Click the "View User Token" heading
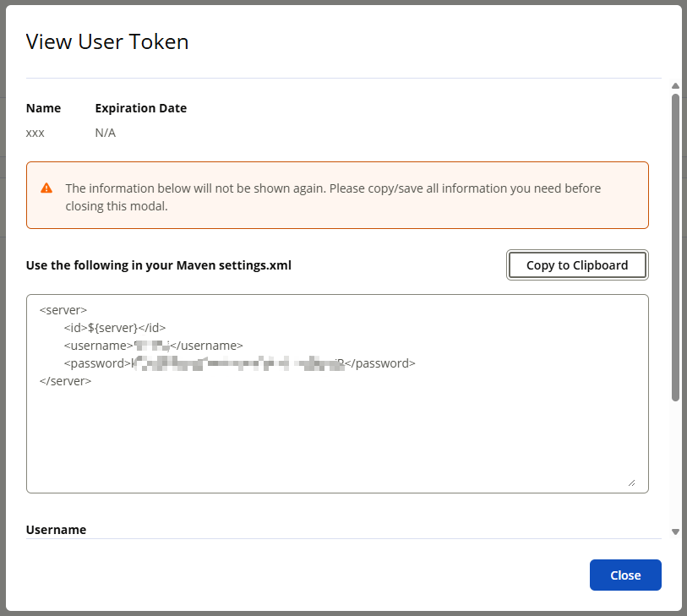Viewport: 687px width, 616px height. click(x=107, y=41)
